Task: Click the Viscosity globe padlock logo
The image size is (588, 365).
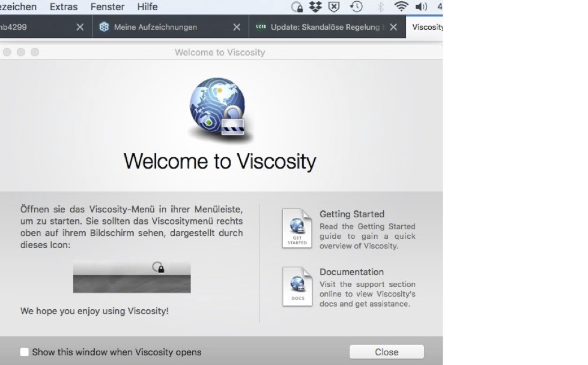Action: point(219,110)
